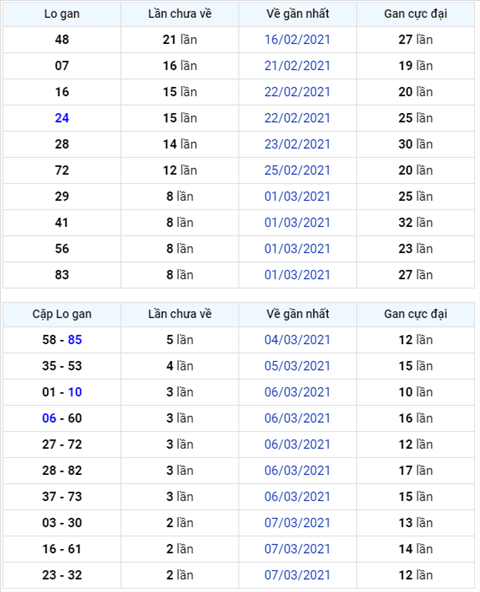
Task: Click 22/02/2021 date in row 24
Action: (x=297, y=118)
